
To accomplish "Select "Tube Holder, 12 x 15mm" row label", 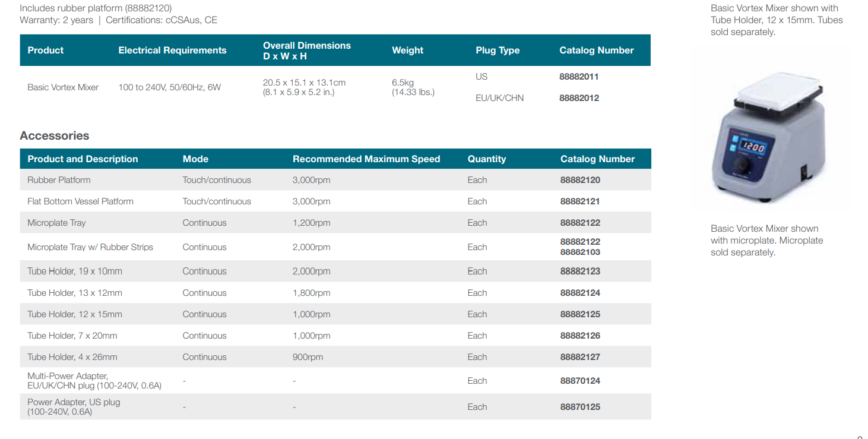I will pos(75,314).
